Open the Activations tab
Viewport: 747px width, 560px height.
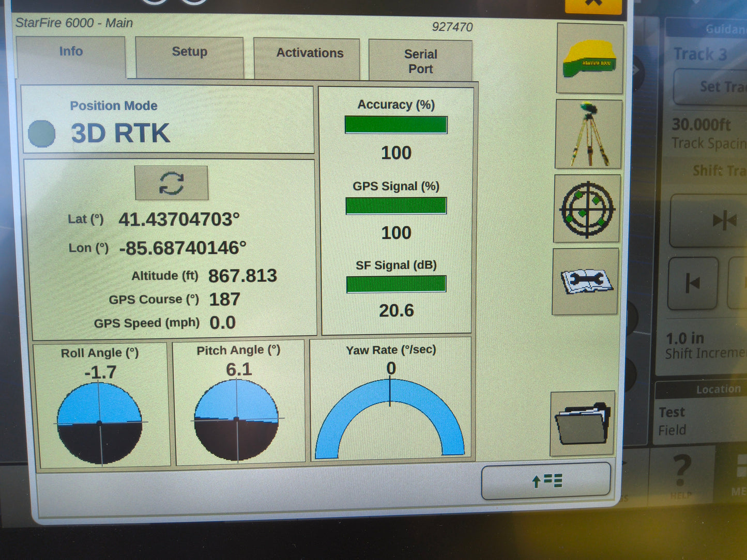click(x=309, y=54)
